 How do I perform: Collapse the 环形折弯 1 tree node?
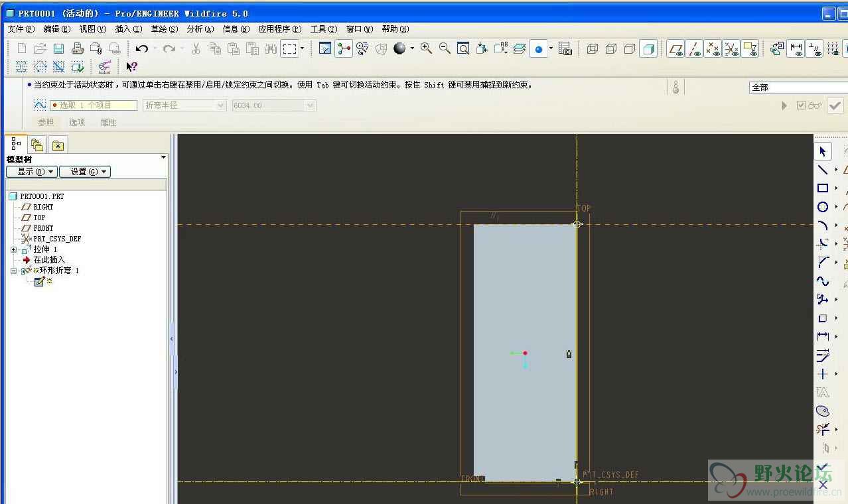14,271
